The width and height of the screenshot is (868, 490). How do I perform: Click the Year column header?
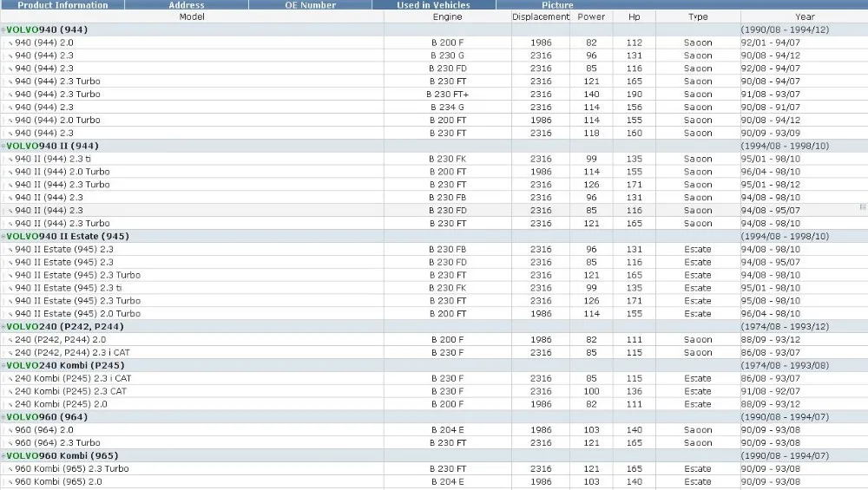805,16
